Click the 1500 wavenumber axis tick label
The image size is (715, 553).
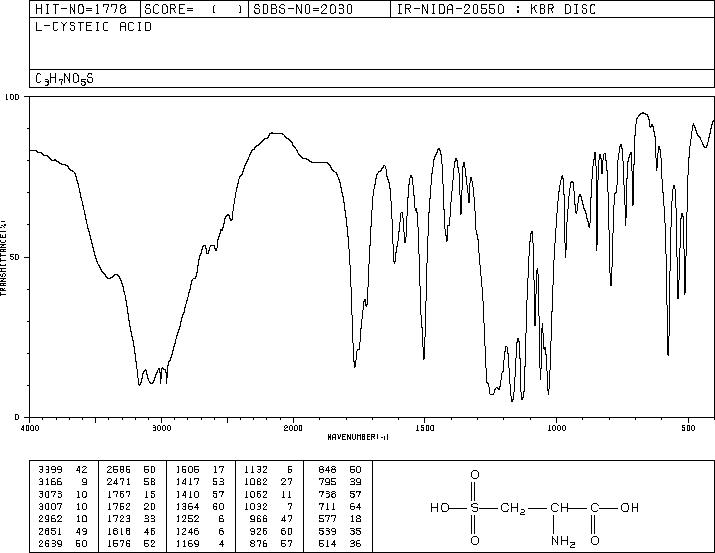(425, 428)
